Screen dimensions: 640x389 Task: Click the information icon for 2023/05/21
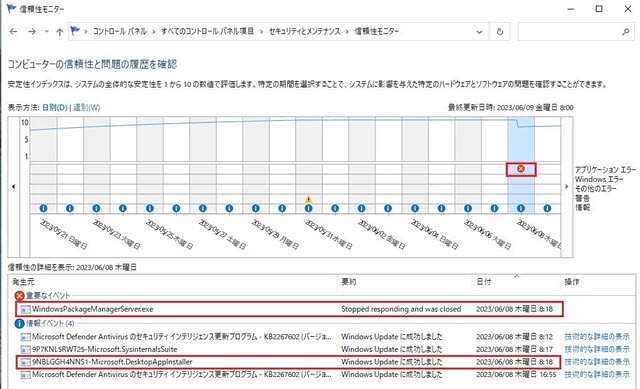click(43, 208)
